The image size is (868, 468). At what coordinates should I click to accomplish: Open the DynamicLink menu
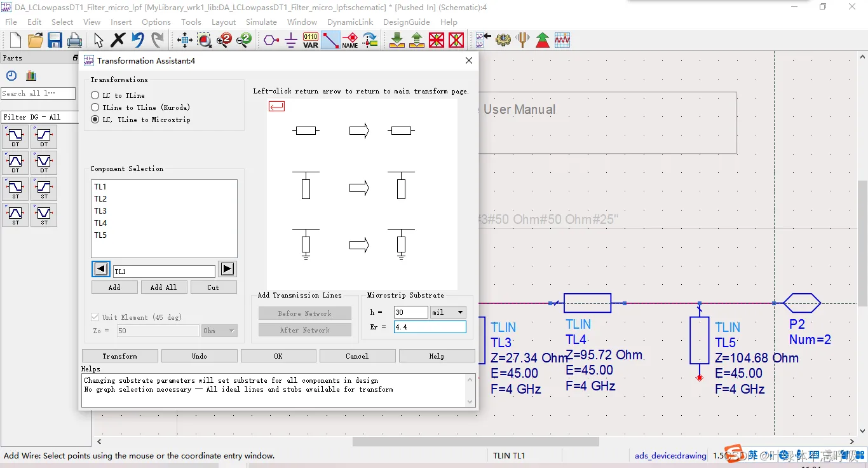pyautogui.click(x=350, y=22)
